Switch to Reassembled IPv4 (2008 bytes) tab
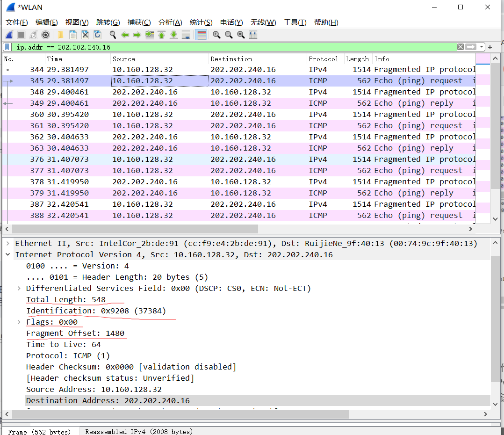Image resolution: width=504 pixels, height=435 pixels. 139,432
